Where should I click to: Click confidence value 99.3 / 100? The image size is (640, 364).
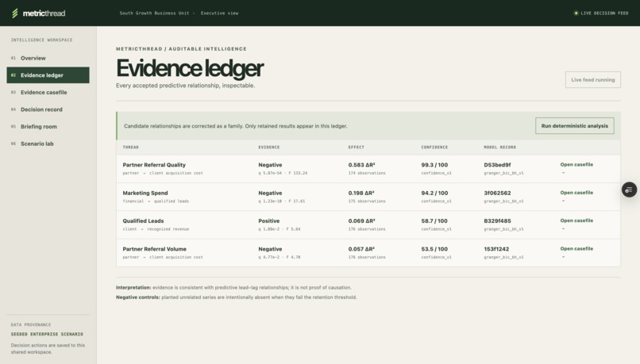(x=434, y=165)
